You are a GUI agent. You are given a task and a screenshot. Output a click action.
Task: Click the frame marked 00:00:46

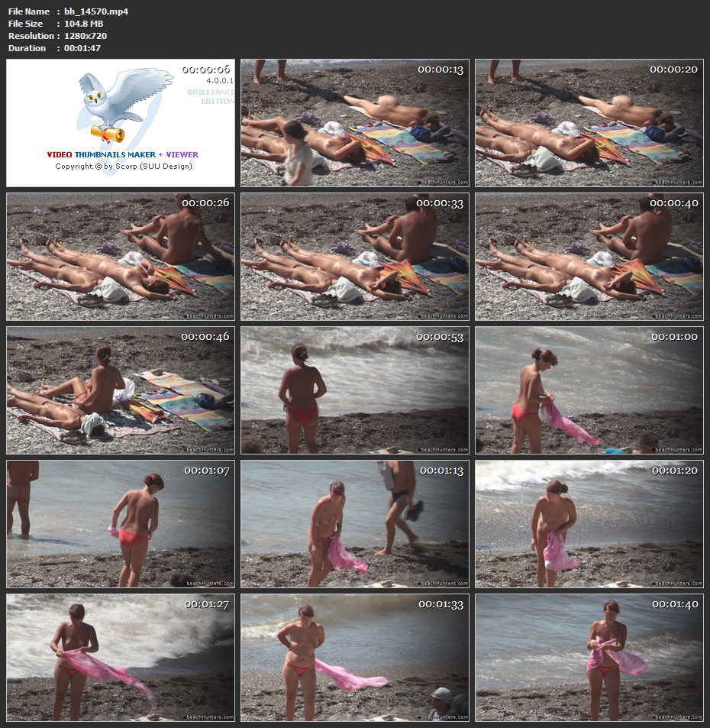click(x=121, y=390)
